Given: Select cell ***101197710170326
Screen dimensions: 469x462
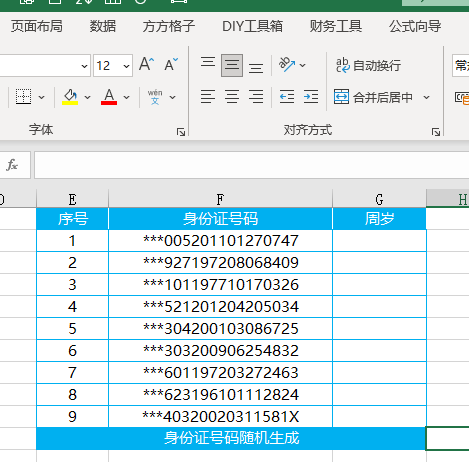Looking at the screenshot, I should tap(220, 285).
